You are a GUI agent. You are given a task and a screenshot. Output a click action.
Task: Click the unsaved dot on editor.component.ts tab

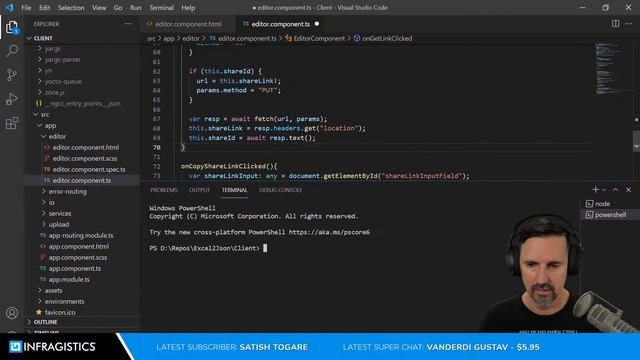click(x=317, y=24)
